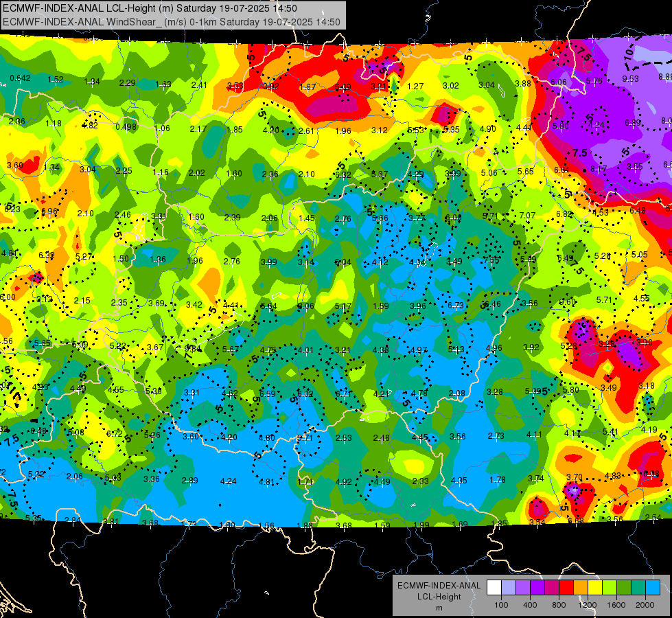Click the white swatch in LCL-Height legend

point(494,587)
